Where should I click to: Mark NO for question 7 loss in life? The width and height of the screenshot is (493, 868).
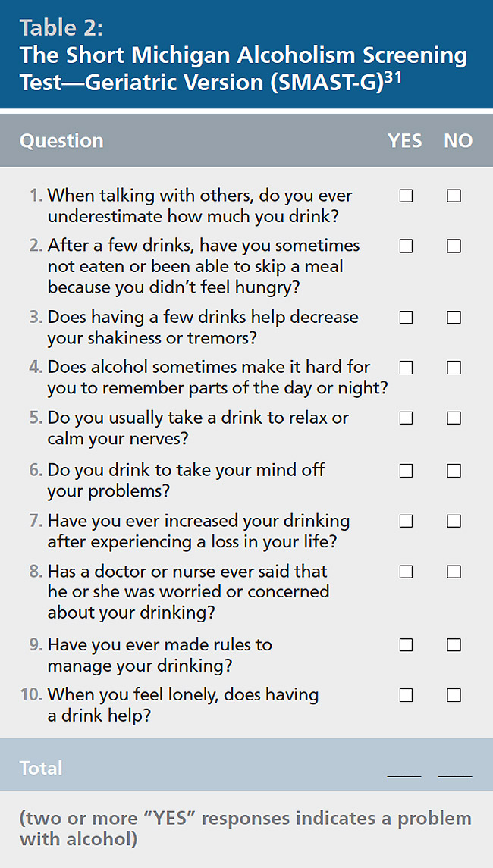(x=454, y=521)
